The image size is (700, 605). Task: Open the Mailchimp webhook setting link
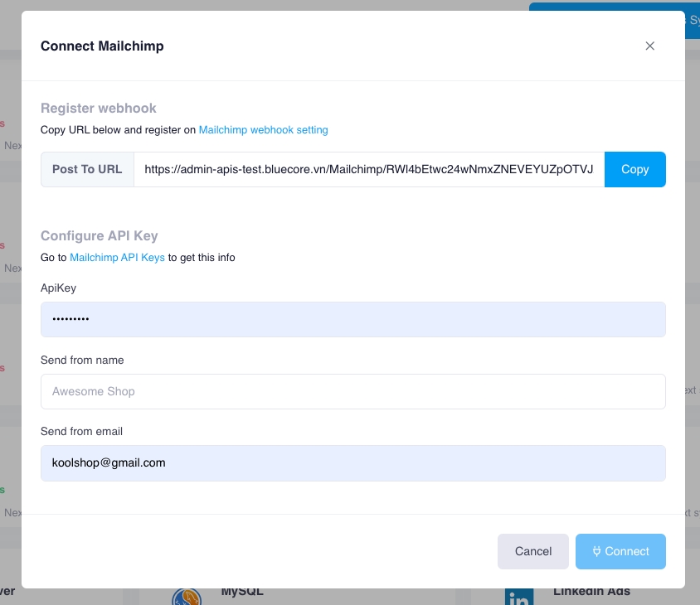pos(263,130)
